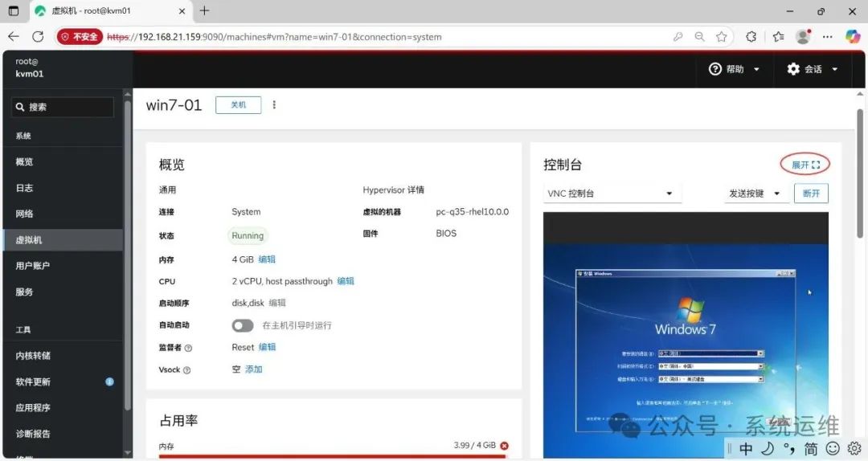Open 内核转储 in the sidebar
The image size is (868, 461).
(63, 355)
